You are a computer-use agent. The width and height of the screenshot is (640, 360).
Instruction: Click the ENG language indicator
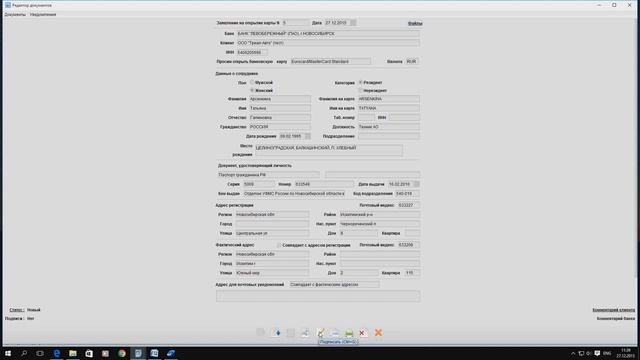(607, 353)
